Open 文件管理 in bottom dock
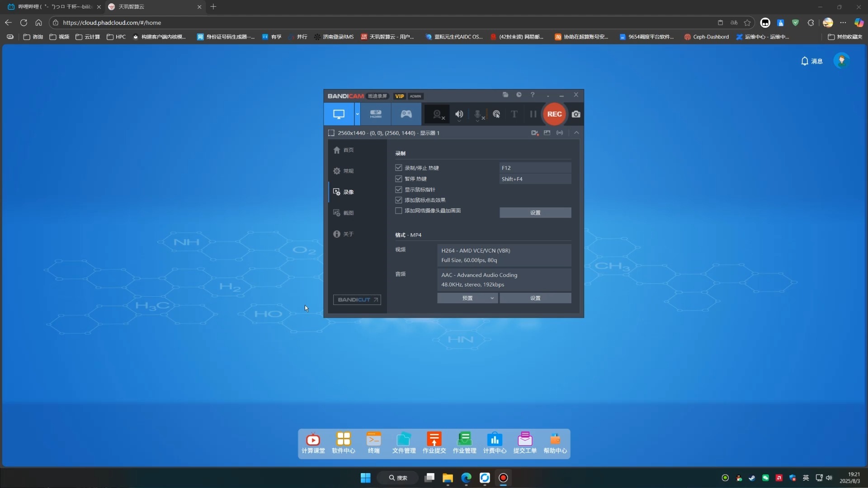The width and height of the screenshot is (868, 488). (x=404, y=443)
